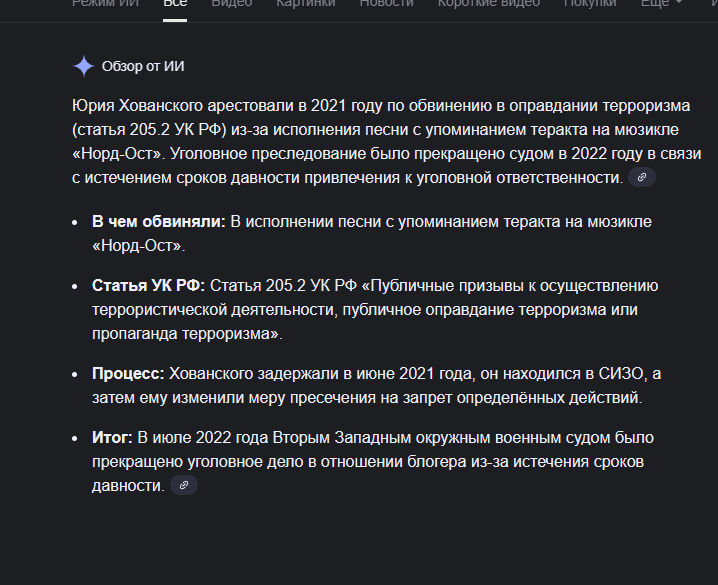718x585 pixels.
Task: Open source link icon after 'давности'
Action: click(x=184, y=485)
